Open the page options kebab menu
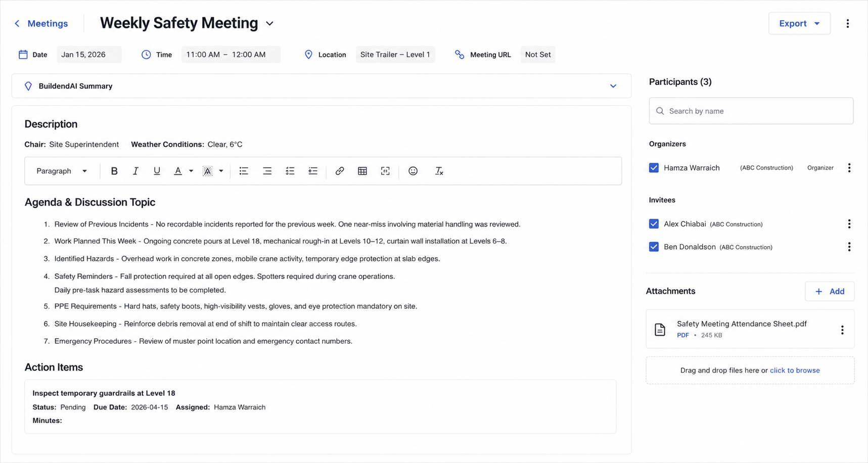 [848, 23]
